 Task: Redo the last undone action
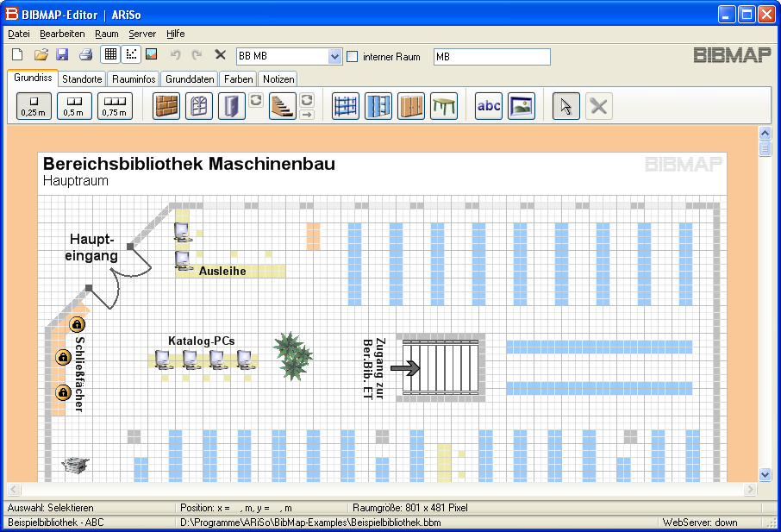pyautogui.click(x=197, y=55)
